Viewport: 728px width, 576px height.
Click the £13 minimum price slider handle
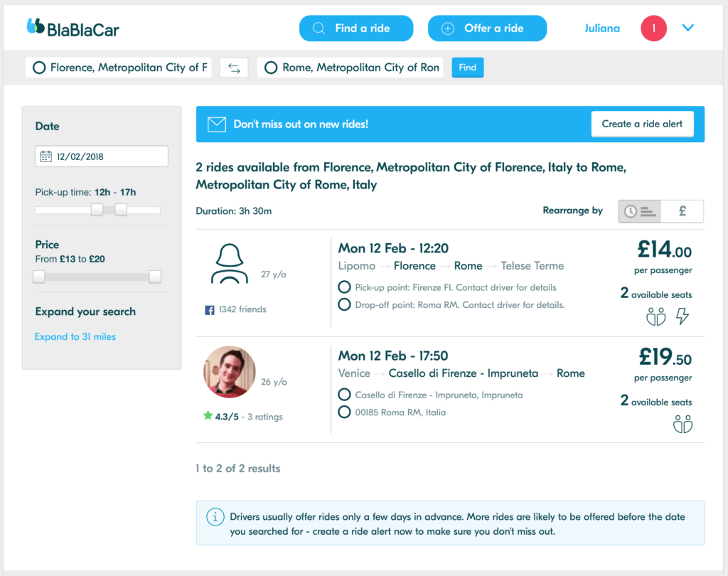pyautogui.click(x=39, y=277)
